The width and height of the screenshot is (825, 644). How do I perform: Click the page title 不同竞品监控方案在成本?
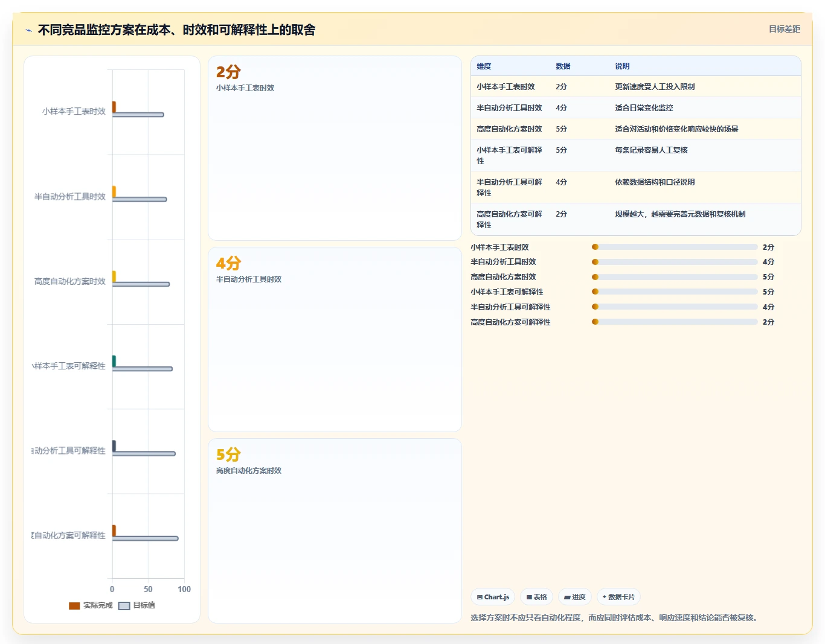176,30
